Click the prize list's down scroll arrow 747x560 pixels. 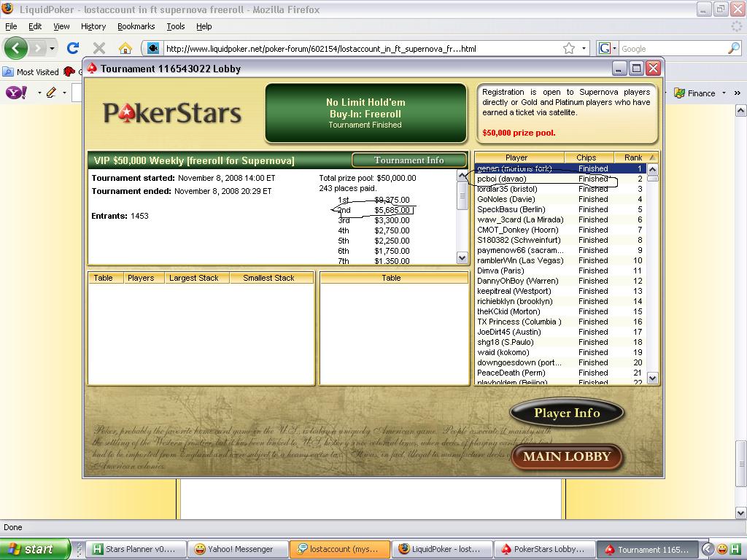point(462,258)
